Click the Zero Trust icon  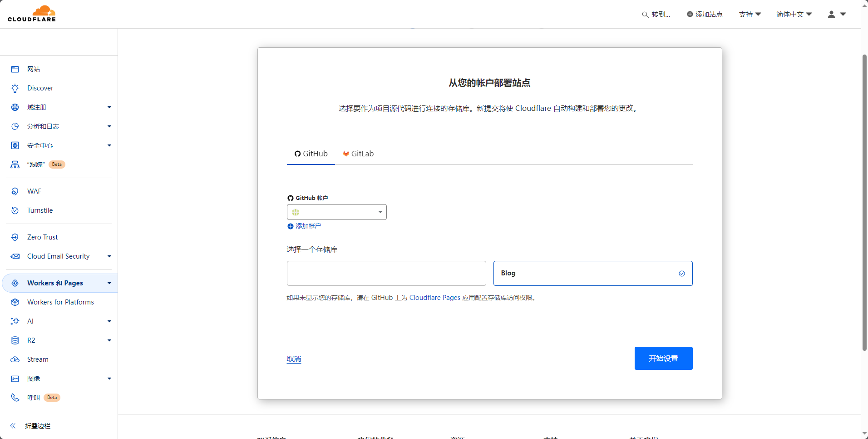tap(15, 237)
